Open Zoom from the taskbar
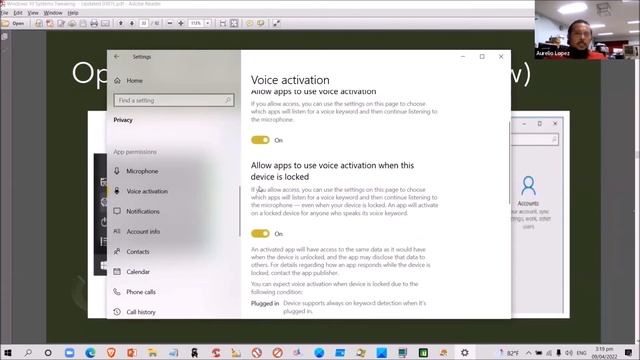Viewport: 640px width, 360px height. pyautogui.click(x=69, y=353)
